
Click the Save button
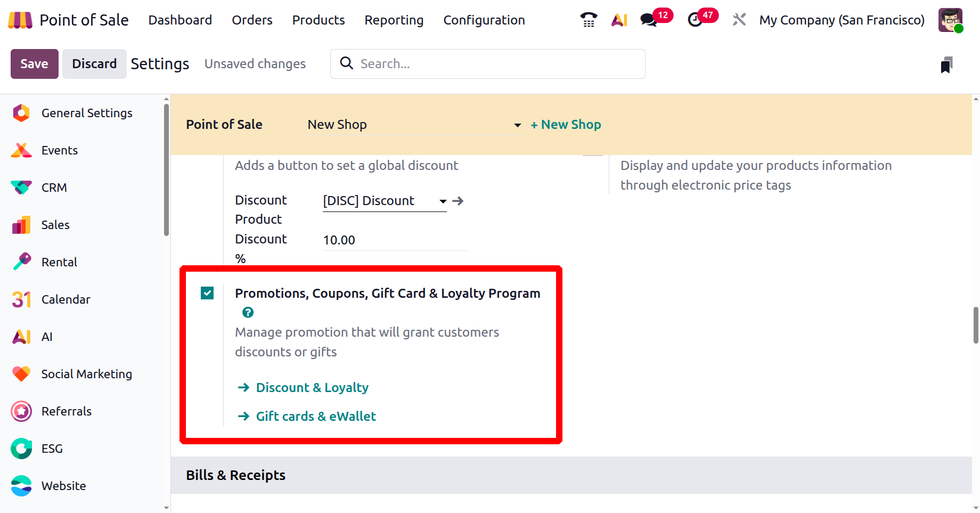35,64
